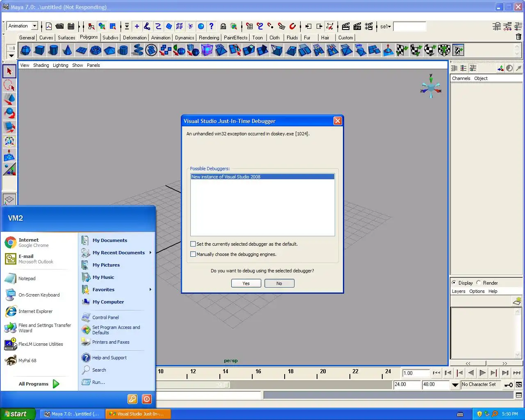Create a polygon torus from the shelf
The width and height of the screenshot is (525, 420).
pyautogui.click(x=95, y=50)
